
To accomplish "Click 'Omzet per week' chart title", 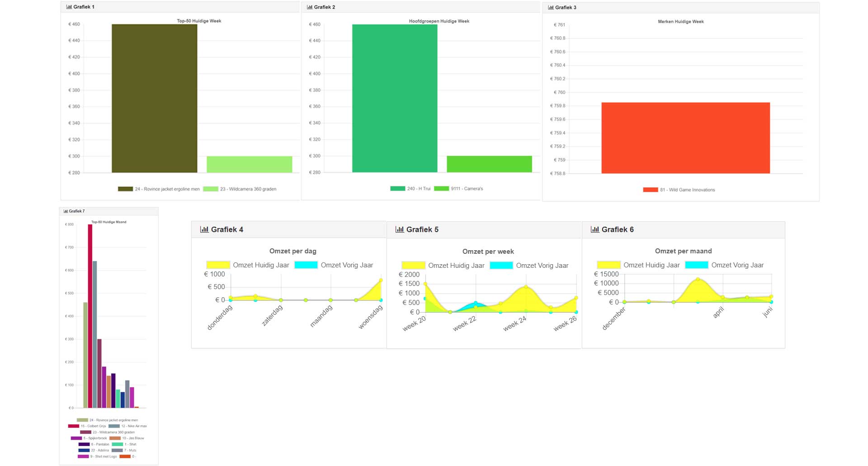I will pos(488,252).
